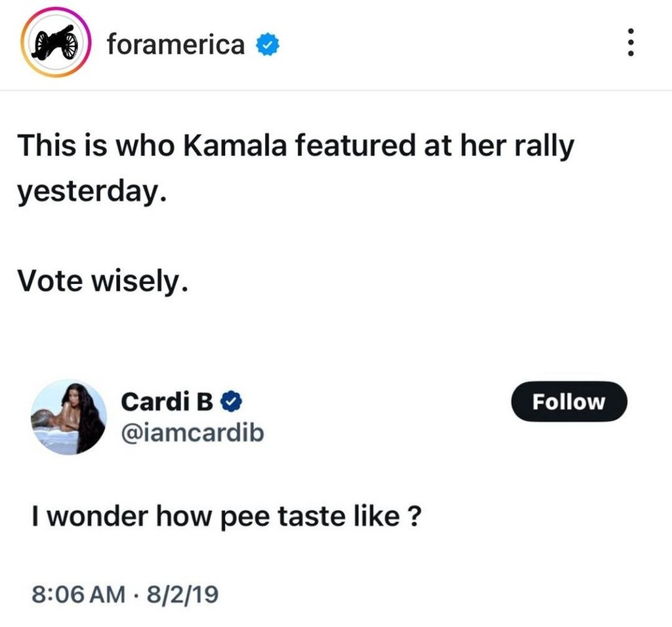Tap the foramerica username
This screenshot has width=672, height=627.
[x=175, y=45]
